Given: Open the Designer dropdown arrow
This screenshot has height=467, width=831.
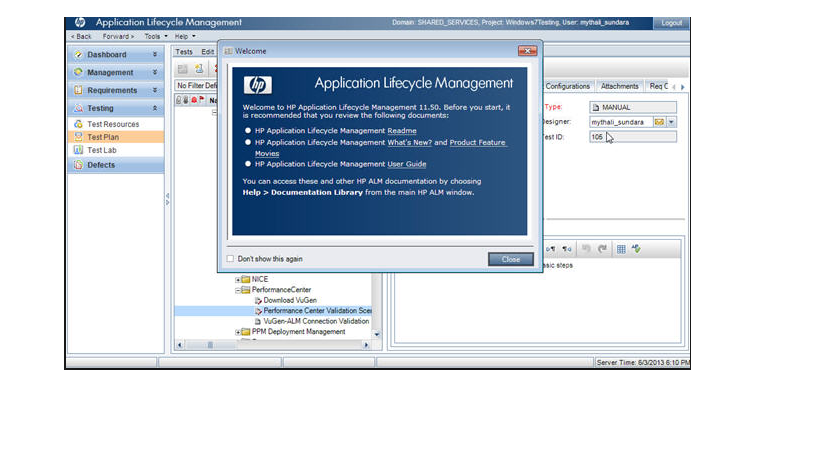Looking at the screenshot, I should (x=671, y=122).
